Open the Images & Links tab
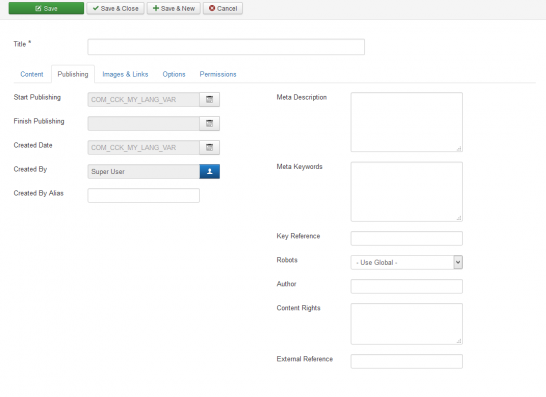The image size is (546, 397). pyautogui.click(x=125, y=74)
